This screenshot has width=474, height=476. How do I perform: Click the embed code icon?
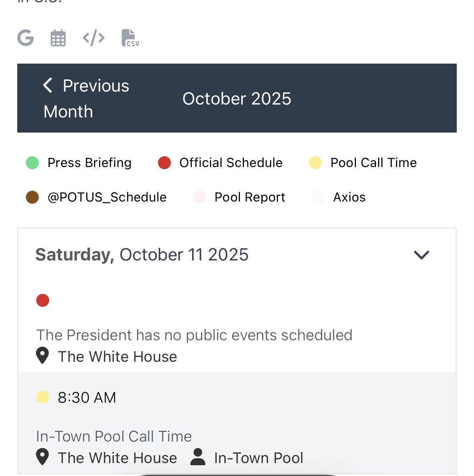pyautogui.click(x=94, y=38)
